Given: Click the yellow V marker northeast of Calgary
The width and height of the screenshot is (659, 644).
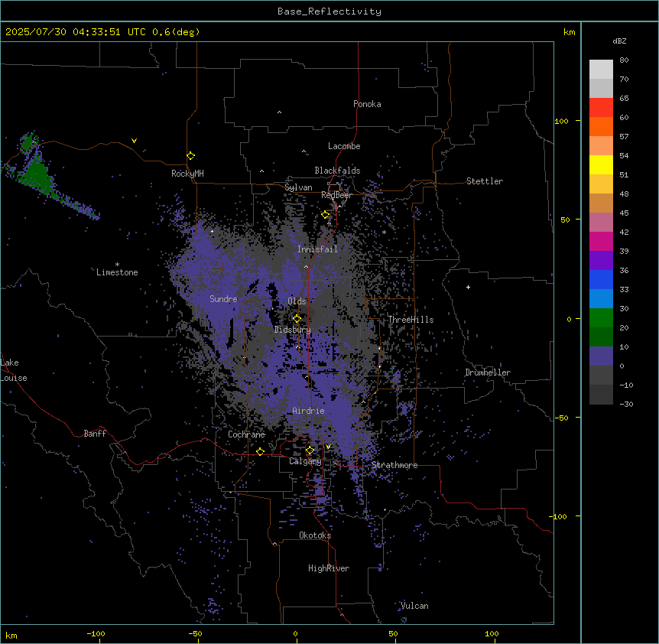Looking at the screenshot, I should click(328, 447).
